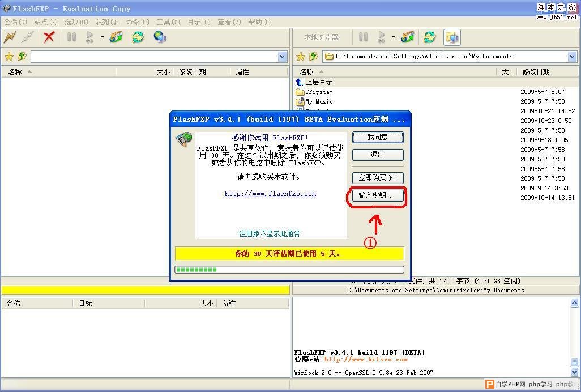This screenshot has height=392, width=581.
Task: Sort right pane by 名称 column
Action: (x=395, y=71)
